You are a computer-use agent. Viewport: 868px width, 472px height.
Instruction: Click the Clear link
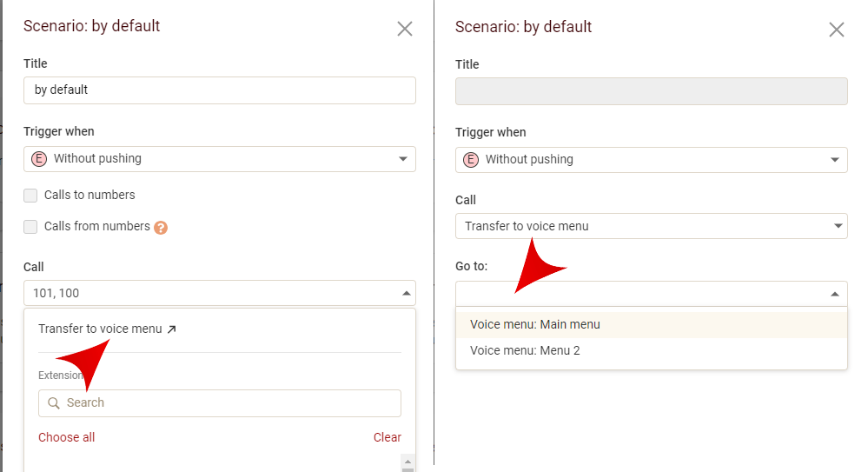click(388, 437)
